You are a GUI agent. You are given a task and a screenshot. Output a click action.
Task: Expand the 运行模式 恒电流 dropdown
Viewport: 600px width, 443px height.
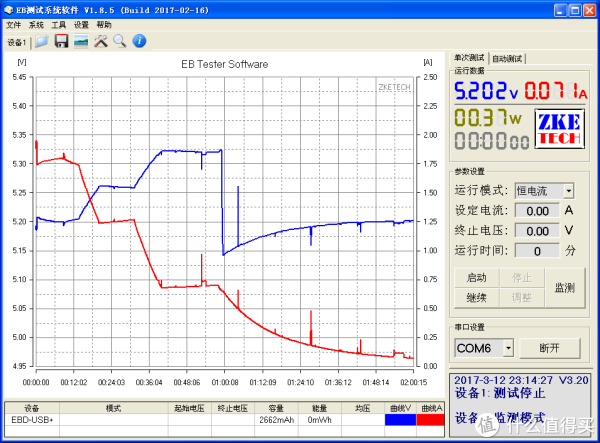pyautogui.click(x=569, y=191)
